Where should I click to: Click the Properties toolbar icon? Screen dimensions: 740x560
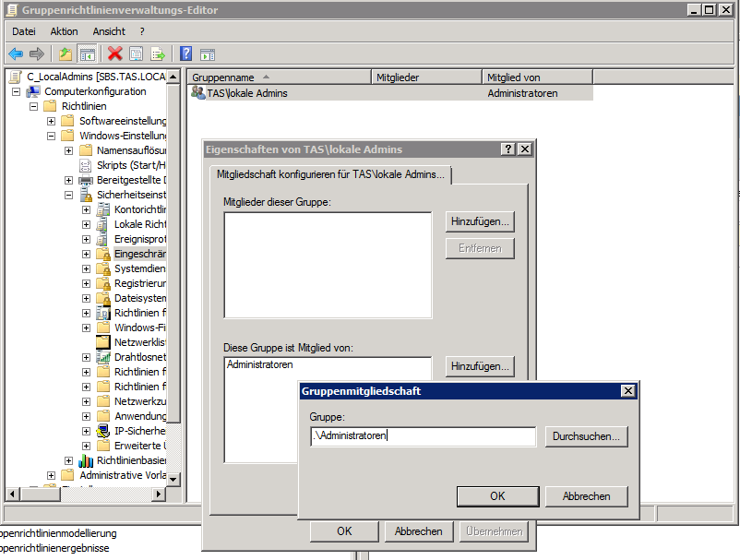coord(137,54)
